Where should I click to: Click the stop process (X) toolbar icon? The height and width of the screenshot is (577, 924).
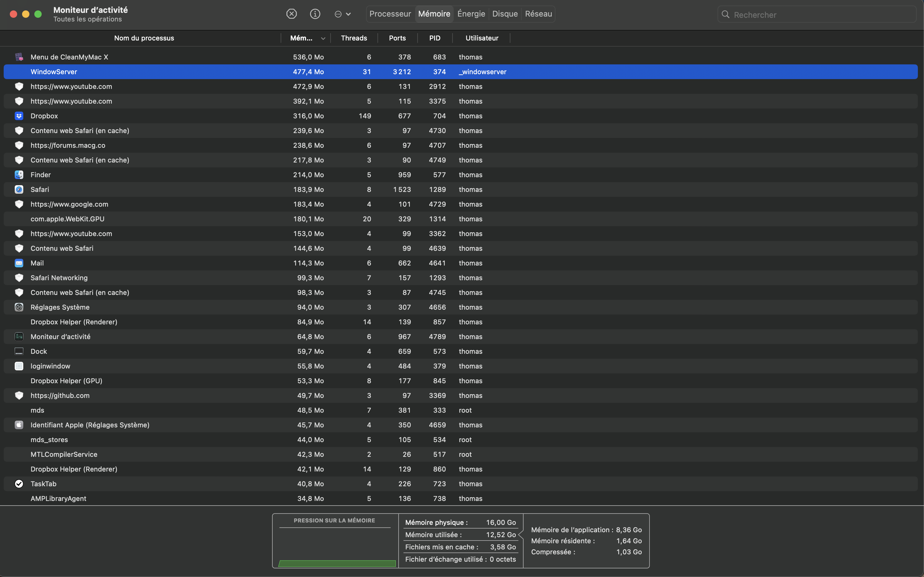click(291, 14)
